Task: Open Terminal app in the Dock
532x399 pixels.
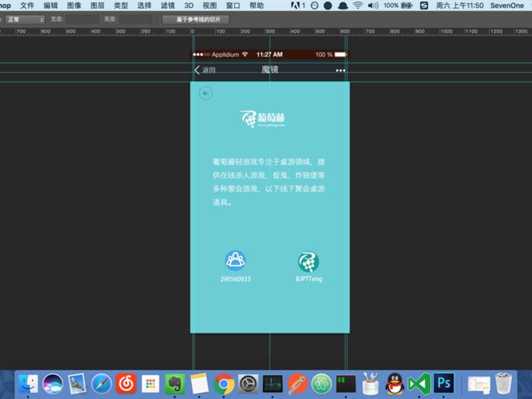Action: [x=346, y=384]
